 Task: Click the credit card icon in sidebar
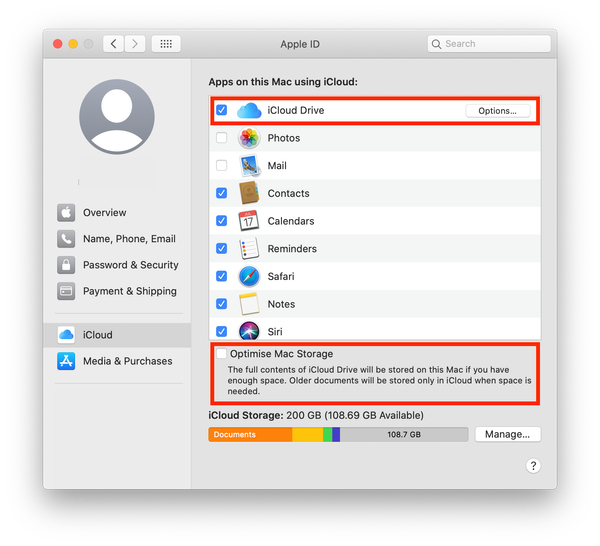point(66,292)
